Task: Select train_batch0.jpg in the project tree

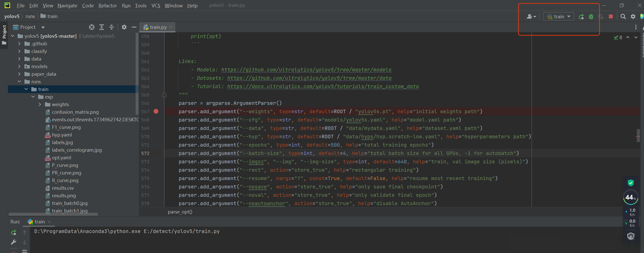Action: 69,203
